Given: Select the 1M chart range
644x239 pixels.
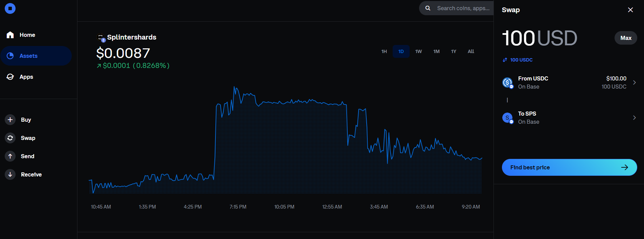Looking at the screenshot, I should [437, 51].
